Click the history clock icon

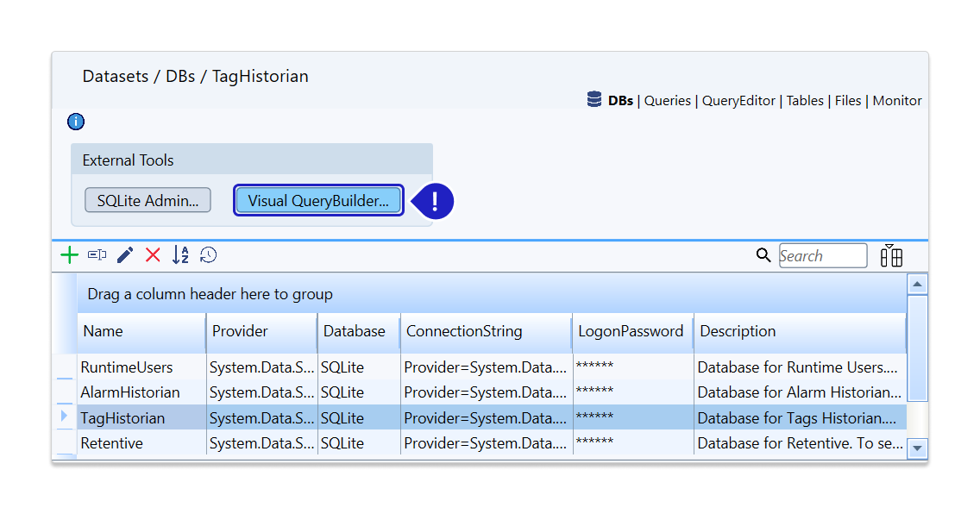(x=208, y=254)
